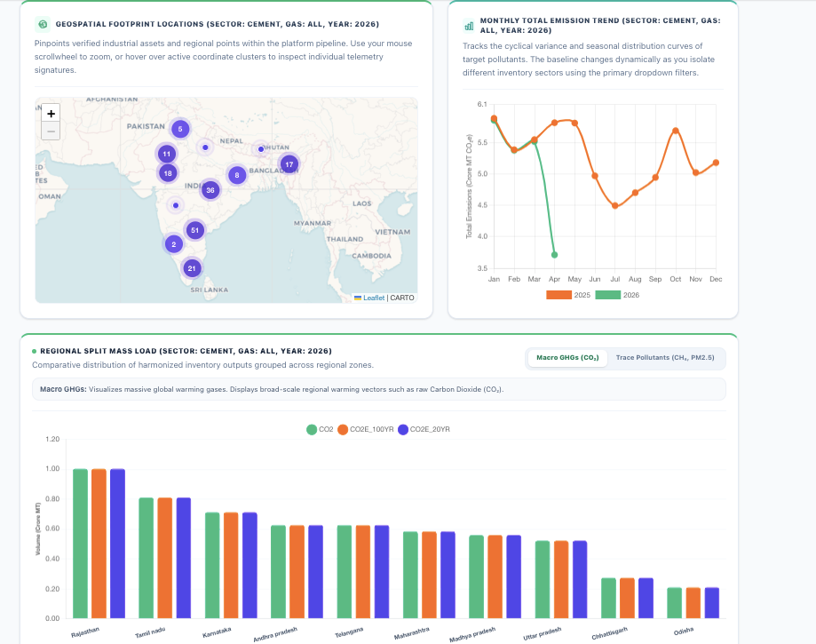Viewport: 816px width, 644px height.
Task: Toggle the 2025 series legend in trend chart
Action: pyautogui.click(x=567, y=295)
